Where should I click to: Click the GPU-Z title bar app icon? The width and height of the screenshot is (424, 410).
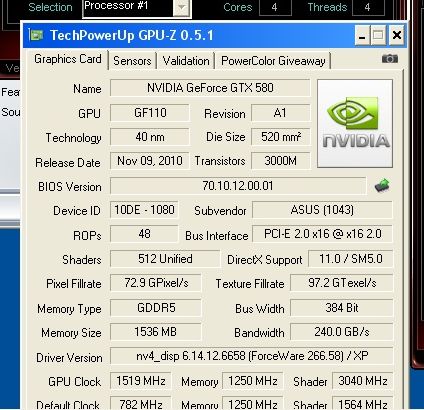click(x=36, y=35)
